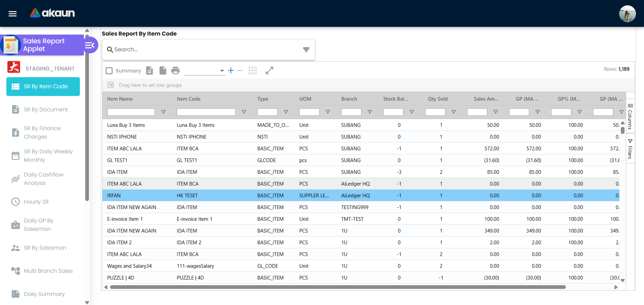The image size is (644, 305).
Task: Switch to SR By Document report
Action: (46, 109)
